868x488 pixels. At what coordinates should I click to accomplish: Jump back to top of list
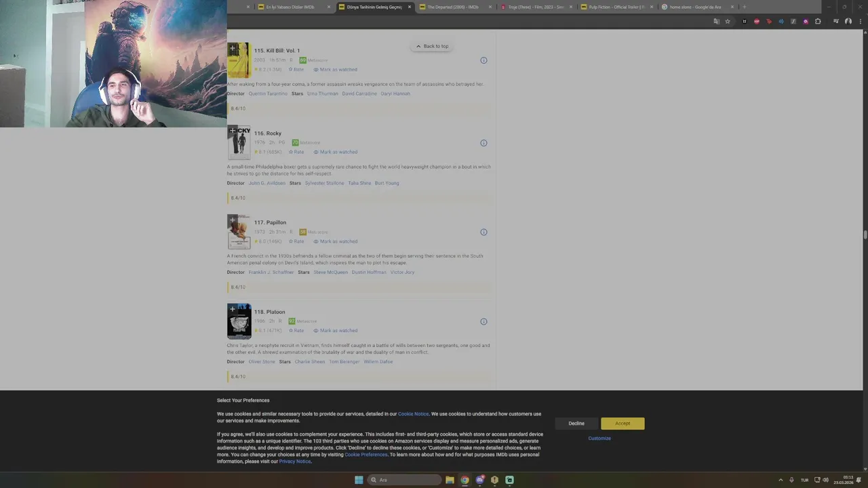click(432, 46)
